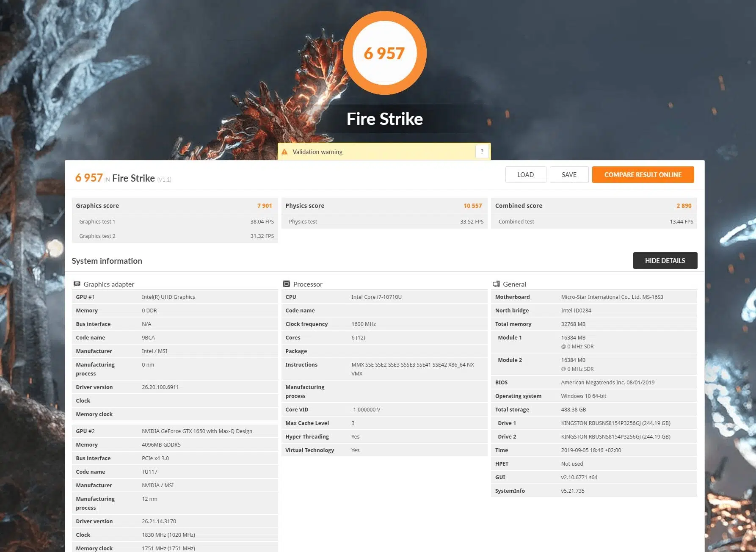The width and height of the screenshot is (756, 552).
Task: Click Total storage 488.38 GB value
Action: tap(574, 409)
